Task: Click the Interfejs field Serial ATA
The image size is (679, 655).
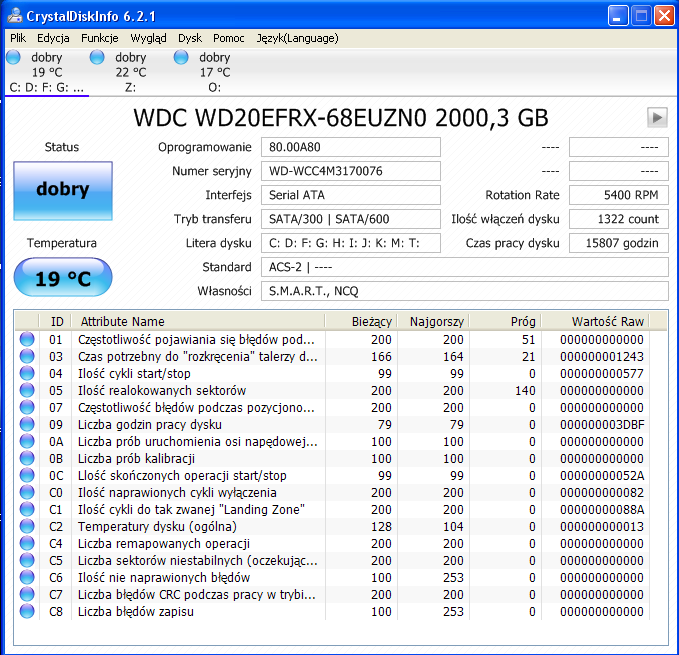Action: [x=351, y=195]
